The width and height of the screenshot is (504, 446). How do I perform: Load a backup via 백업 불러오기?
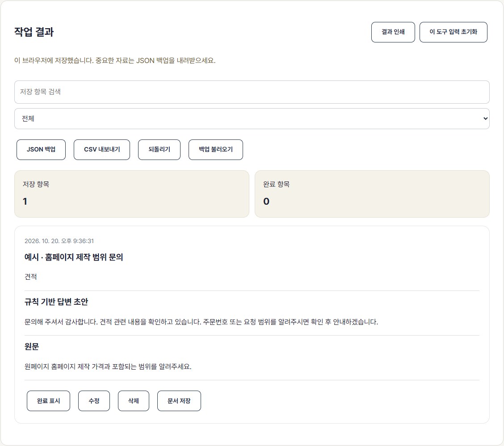(216, 150)
